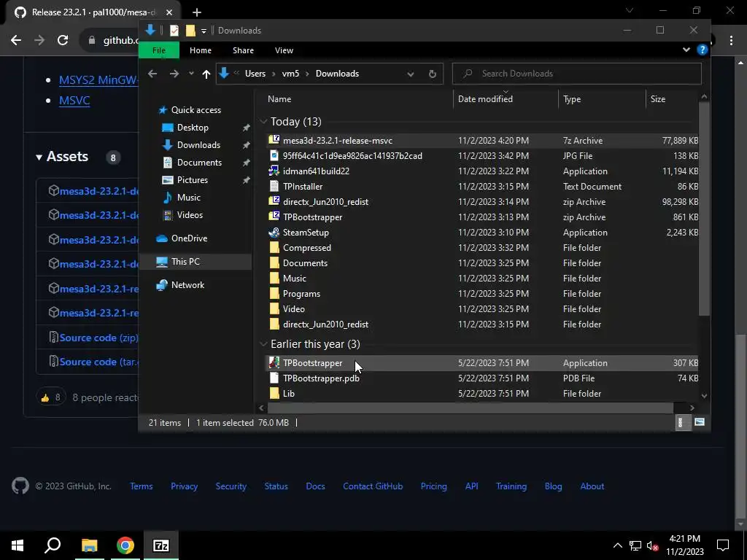747x560 pixels.
Task: Select TPBootstrapper zip archive icon
Action: coord(274,217)
